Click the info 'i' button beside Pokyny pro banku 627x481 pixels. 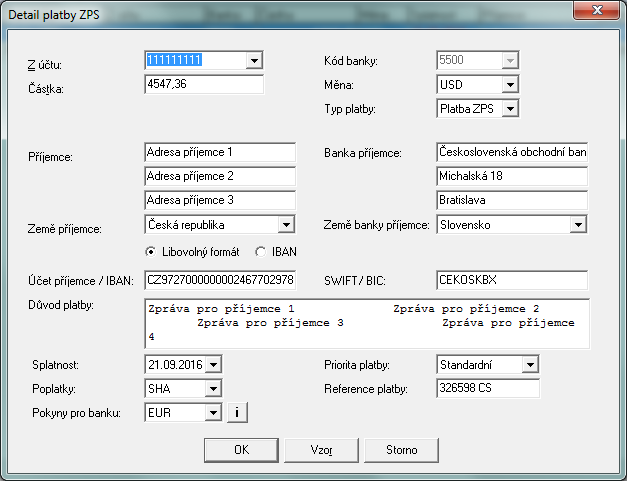coord(238,411)
